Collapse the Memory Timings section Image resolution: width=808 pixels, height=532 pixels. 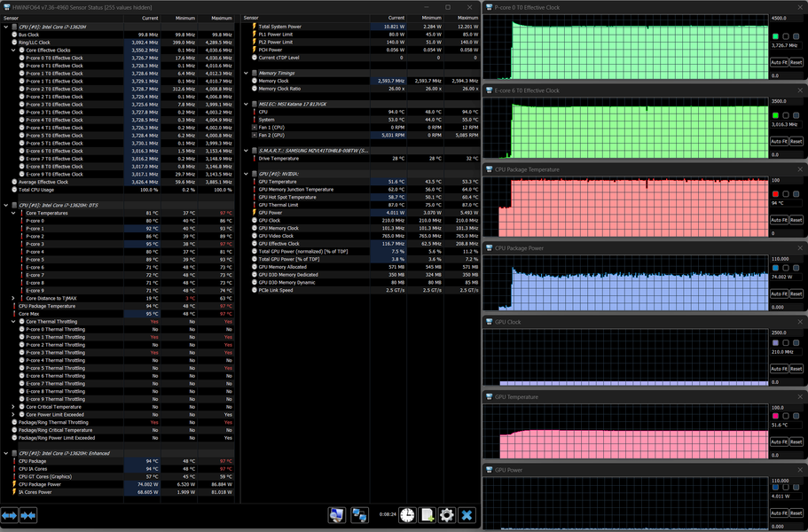247,73
